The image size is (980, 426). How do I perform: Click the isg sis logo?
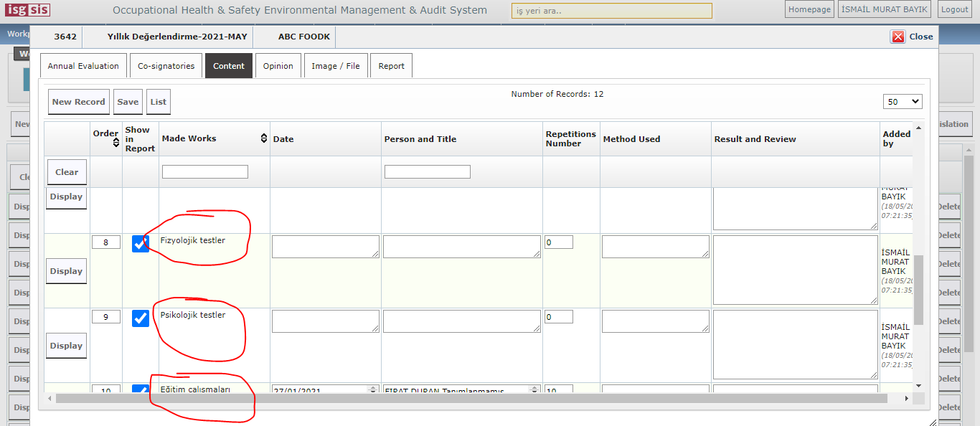28,10
